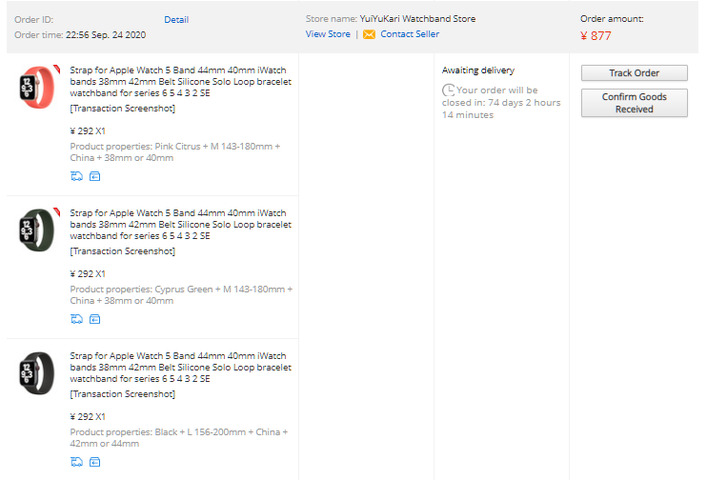707x480 pixels.
Task: Select ¥ 292 X1 price of Cyprus Green item
Action: point(87,274)
